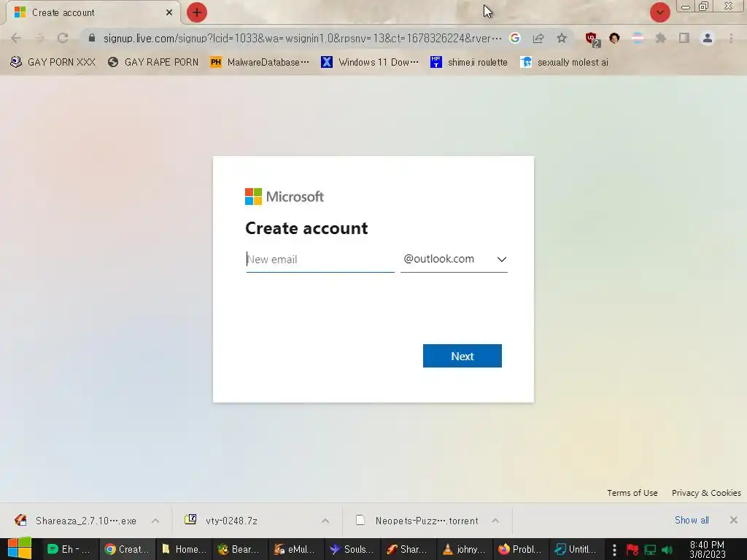Open the shimeji roulette bookmark

click(x=469, y=63)
